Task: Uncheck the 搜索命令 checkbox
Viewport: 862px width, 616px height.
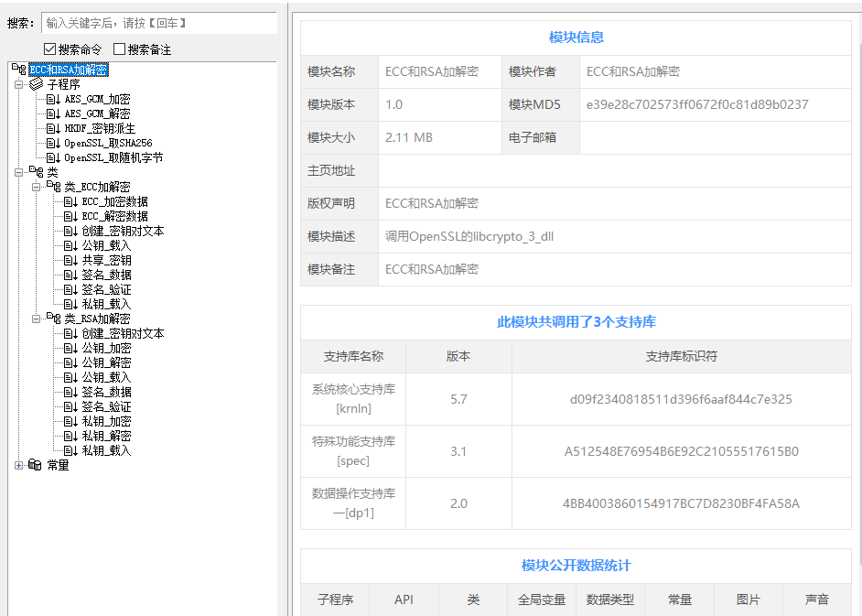Action: pyautogui.click(x=50, y=49)
